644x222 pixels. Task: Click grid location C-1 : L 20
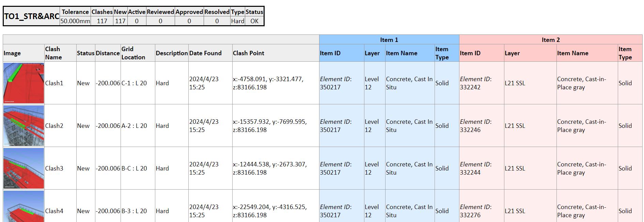pos(134,83)
